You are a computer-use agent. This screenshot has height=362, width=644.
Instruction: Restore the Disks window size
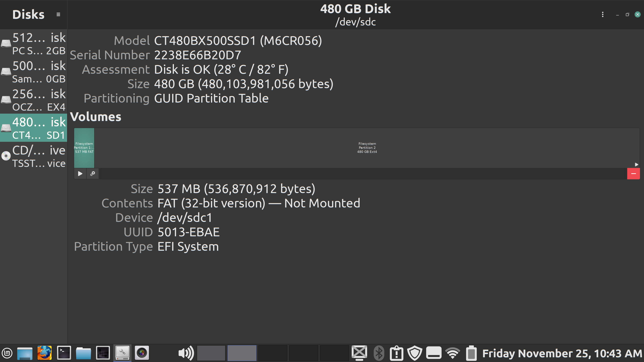pyautogui.click(x=627, y=14)
